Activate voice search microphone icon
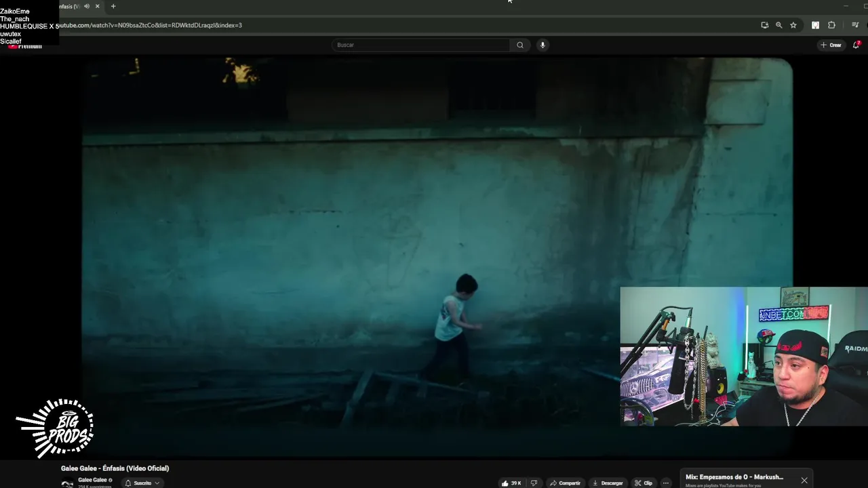This screenshot has width=868, height=488. 542,45
